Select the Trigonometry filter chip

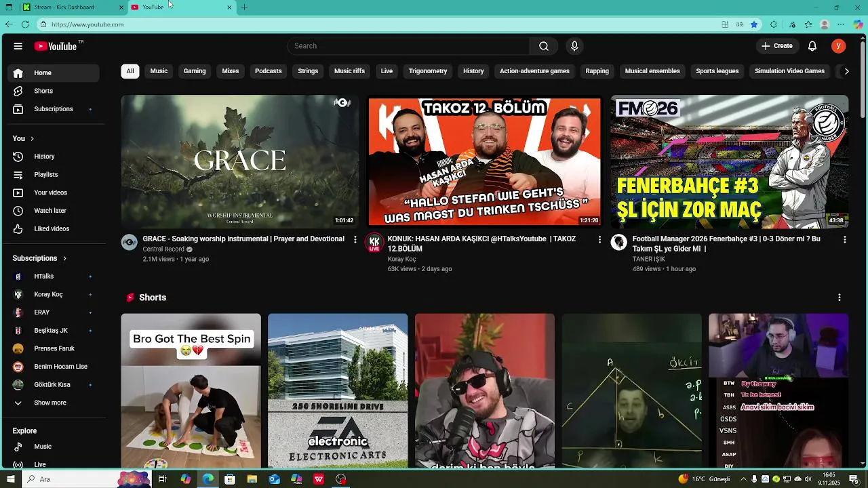tap(428, 71)
